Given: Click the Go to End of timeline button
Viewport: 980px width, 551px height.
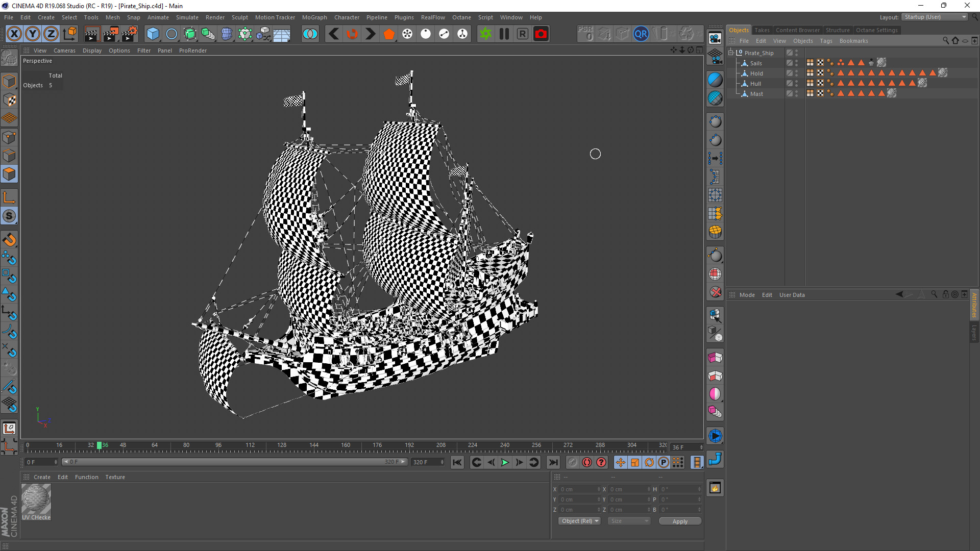Looking at the screenshot, I should [553, 462].
